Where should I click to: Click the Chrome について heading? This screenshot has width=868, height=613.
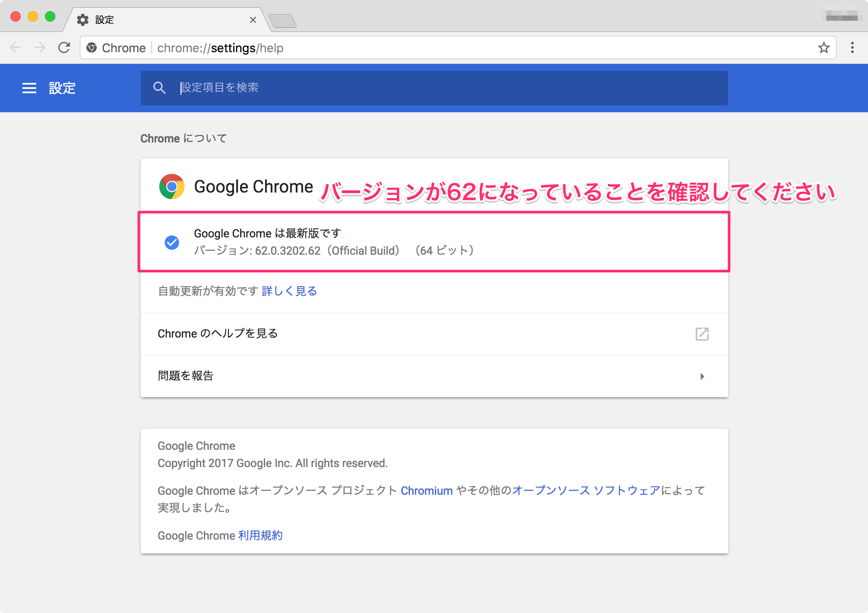[184, 139]
